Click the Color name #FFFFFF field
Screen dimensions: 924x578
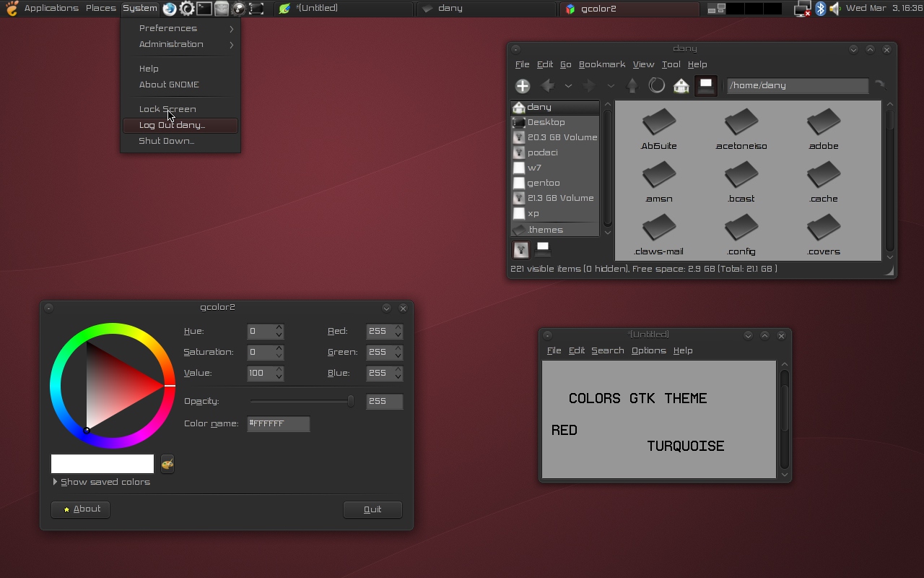(279, 423)
